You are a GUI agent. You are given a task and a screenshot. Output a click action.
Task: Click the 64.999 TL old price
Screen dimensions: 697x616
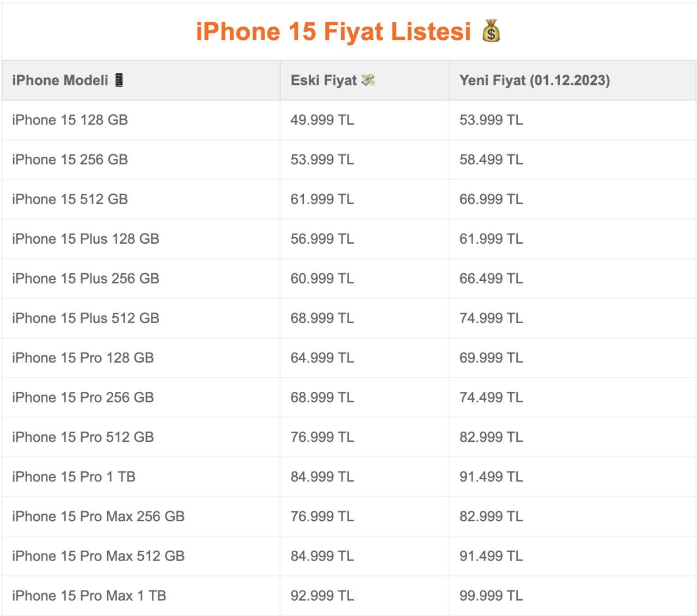click(322, 358)
